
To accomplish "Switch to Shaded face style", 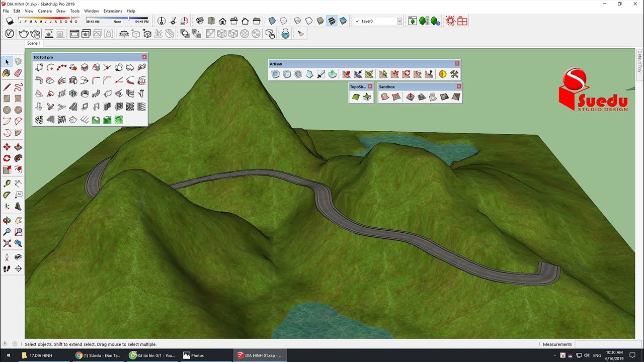I will (320, 21).
